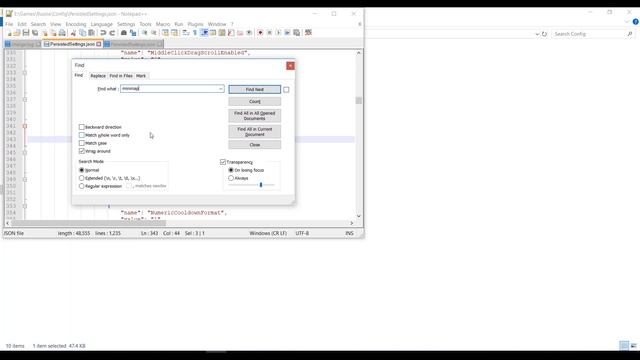The height and width of the screenshot is (360, 640).
Task: Collapse the fold marker at line 349
Action: point(25,179)
